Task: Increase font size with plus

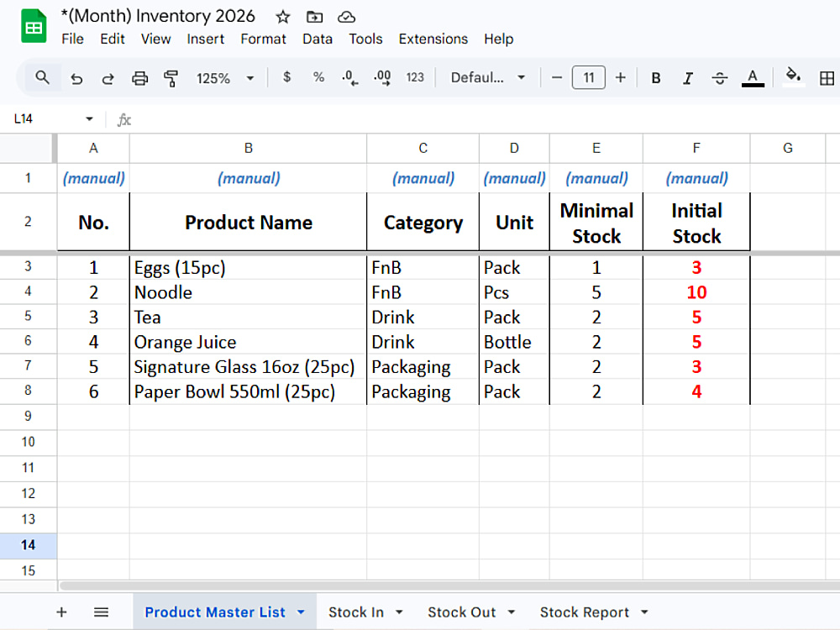Action: tap(621, 77)
